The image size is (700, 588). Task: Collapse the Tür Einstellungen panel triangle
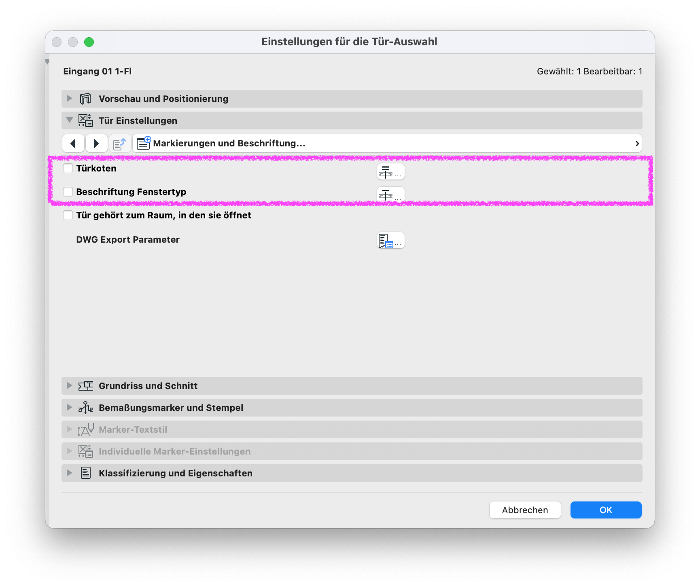pyautogui.click(x=69, y=120)
